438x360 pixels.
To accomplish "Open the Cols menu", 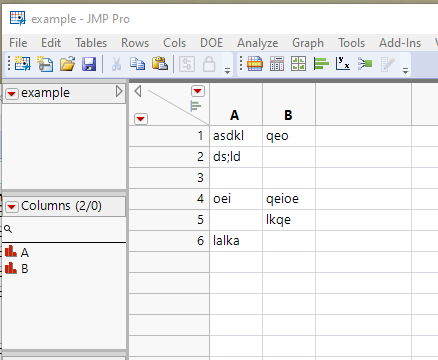I will (174, 43).
